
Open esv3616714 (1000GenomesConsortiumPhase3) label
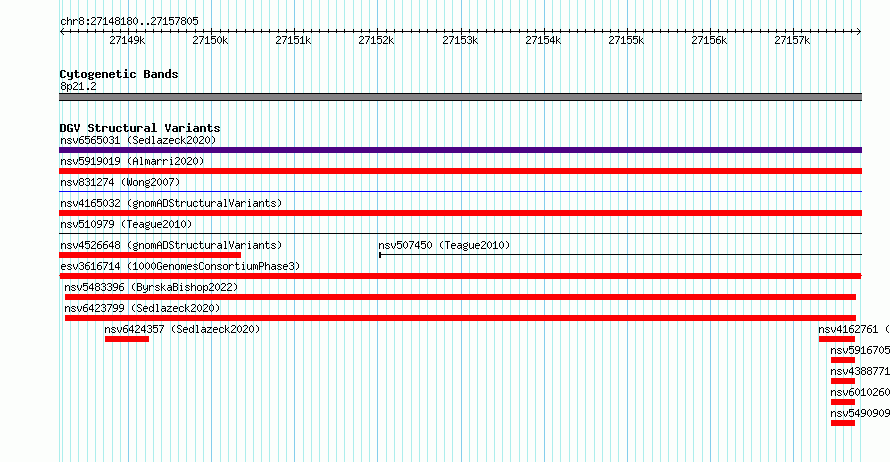[180, 266]
